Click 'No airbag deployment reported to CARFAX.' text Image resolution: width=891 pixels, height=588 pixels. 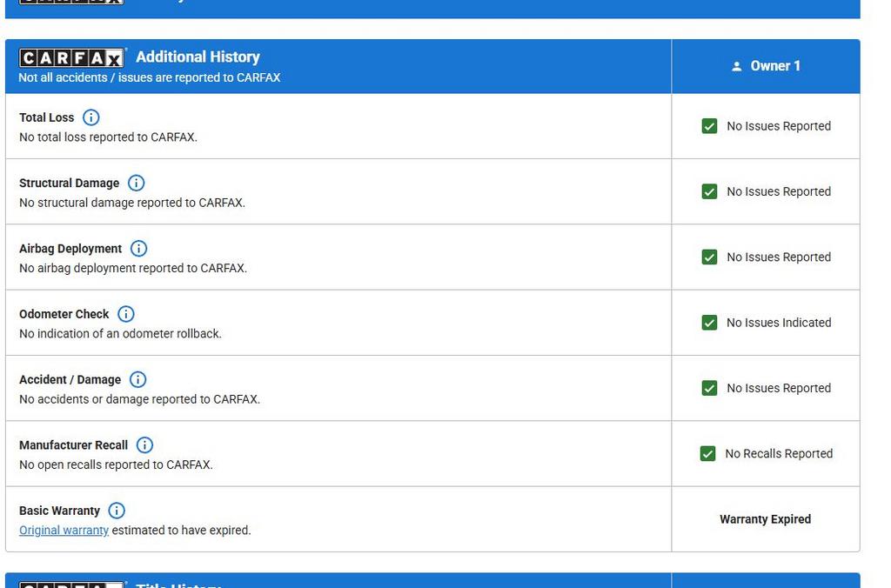(x=133, y=268)
